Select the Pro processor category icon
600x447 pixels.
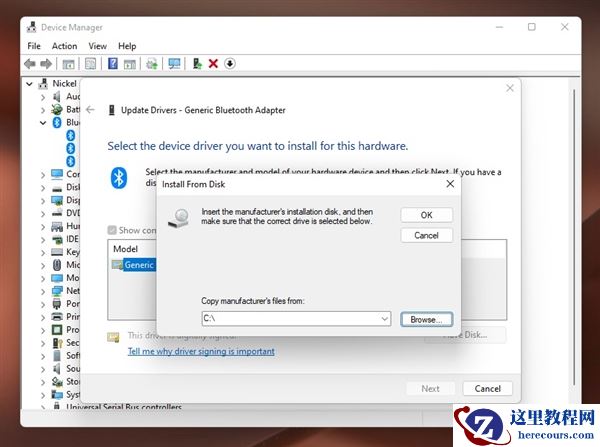[57, 330]
